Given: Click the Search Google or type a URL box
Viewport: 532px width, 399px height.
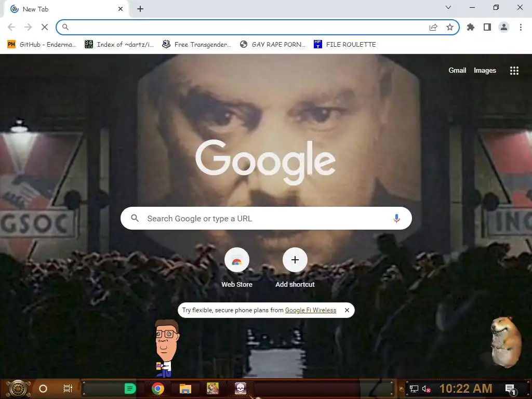Looking at the screenshot, I should click(x=267, y=218).
